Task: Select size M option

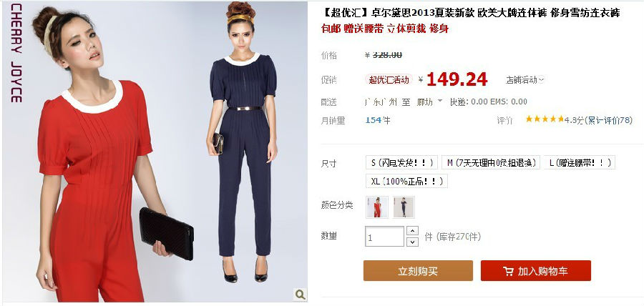Action: [x=491, y=162]
